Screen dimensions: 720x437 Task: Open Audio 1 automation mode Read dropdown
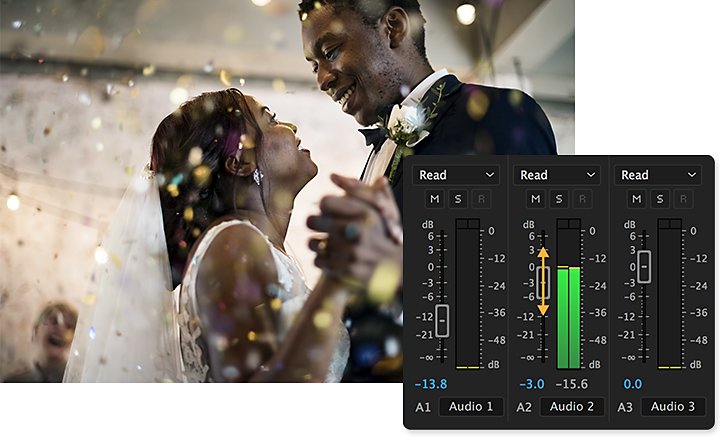click(456, 175)
